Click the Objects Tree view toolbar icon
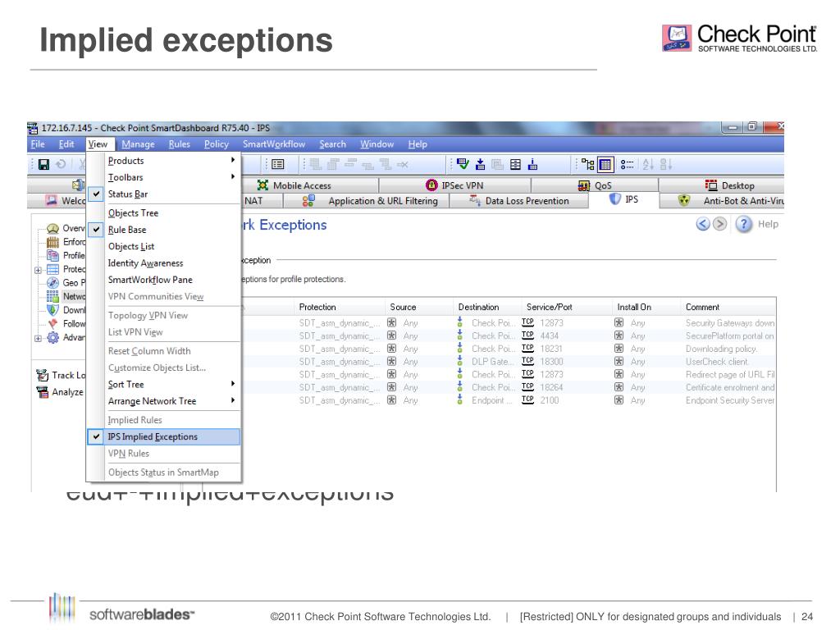The image size is (840, 630). (x=587, y=164)
